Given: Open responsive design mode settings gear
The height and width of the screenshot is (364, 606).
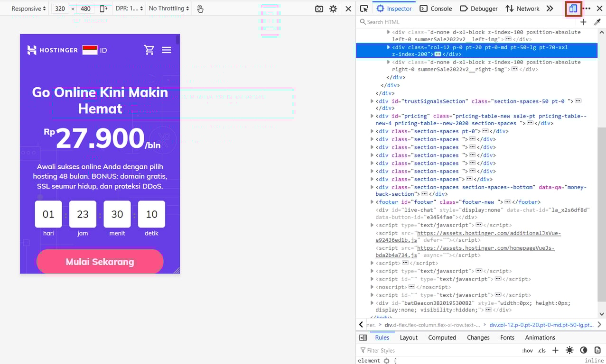Looking at the screenshot, I should [x=333, y=9].
